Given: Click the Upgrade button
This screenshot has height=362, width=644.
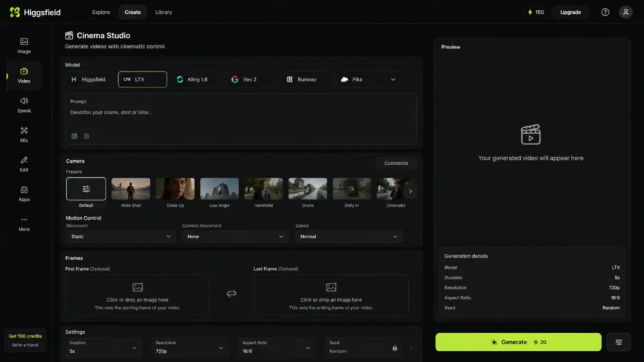Looking at the screenshot, I should [570, 13].
